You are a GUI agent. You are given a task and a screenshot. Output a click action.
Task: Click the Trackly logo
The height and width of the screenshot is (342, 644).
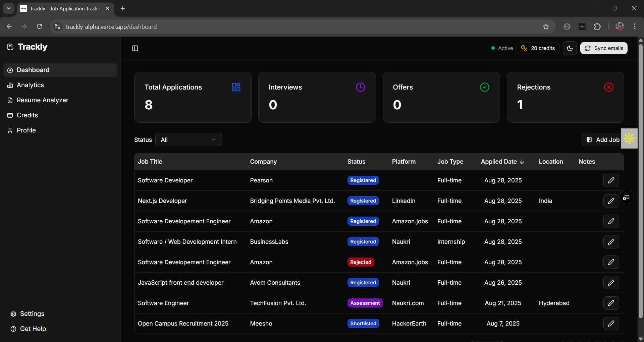tap(27, 47)
